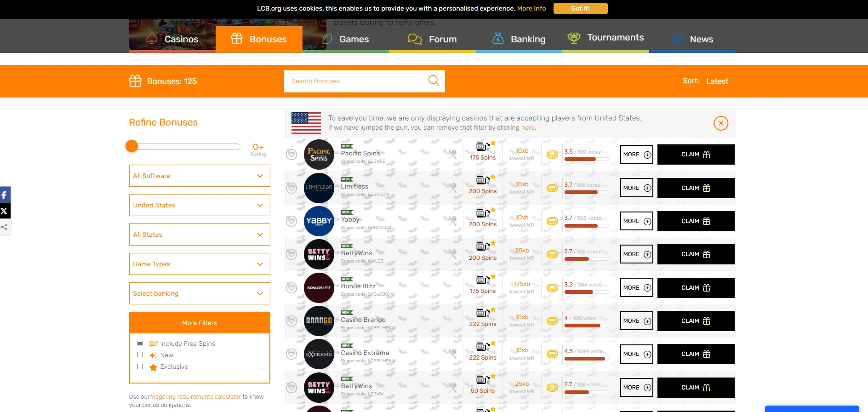Claim the Pacific Spins bonus
Viewport: 868px width, 412px height.
[x=696, y=154]
